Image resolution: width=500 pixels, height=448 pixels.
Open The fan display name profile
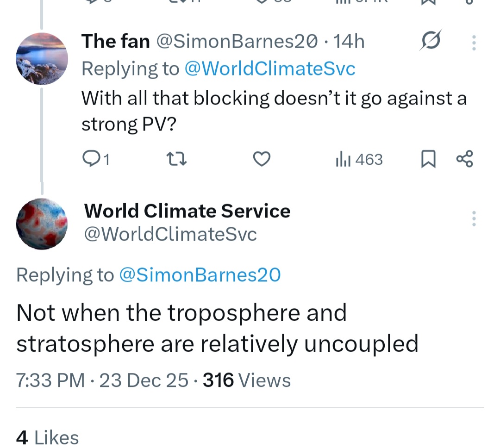(x=116, y=42)
